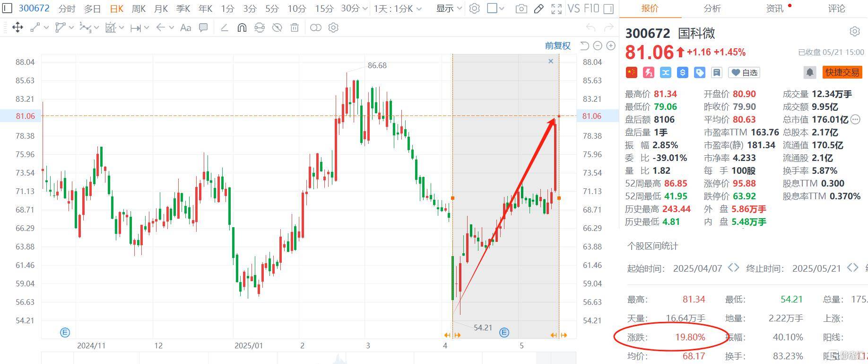The width and height of the screenshot is (868, 364).
Task: Open drawing toolbar settings gear
Action: [x=333, y=27]
